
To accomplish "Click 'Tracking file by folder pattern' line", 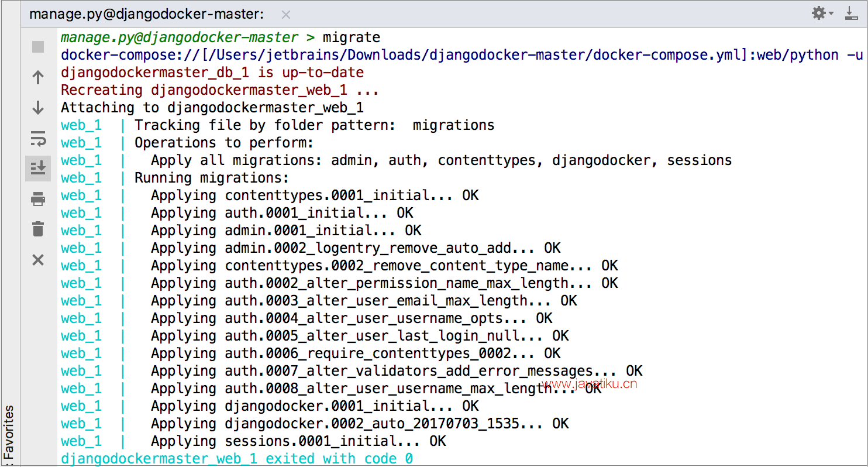I will coord(278,125).
